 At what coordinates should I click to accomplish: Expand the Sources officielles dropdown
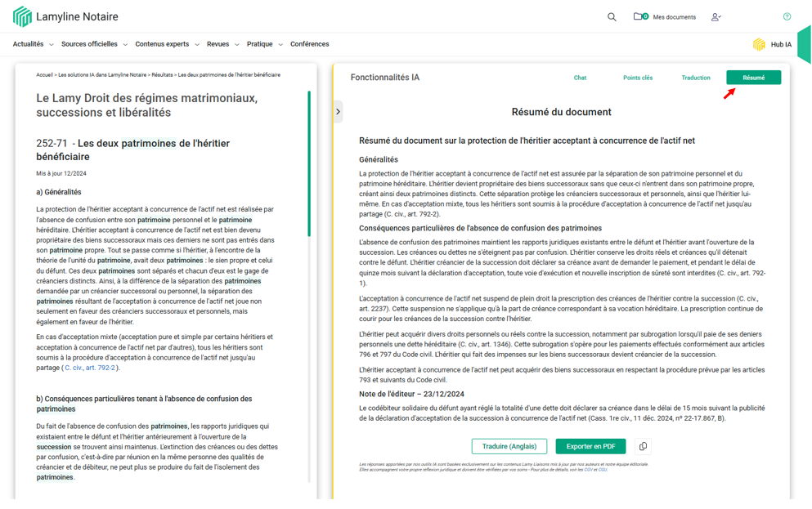point(94,44)
